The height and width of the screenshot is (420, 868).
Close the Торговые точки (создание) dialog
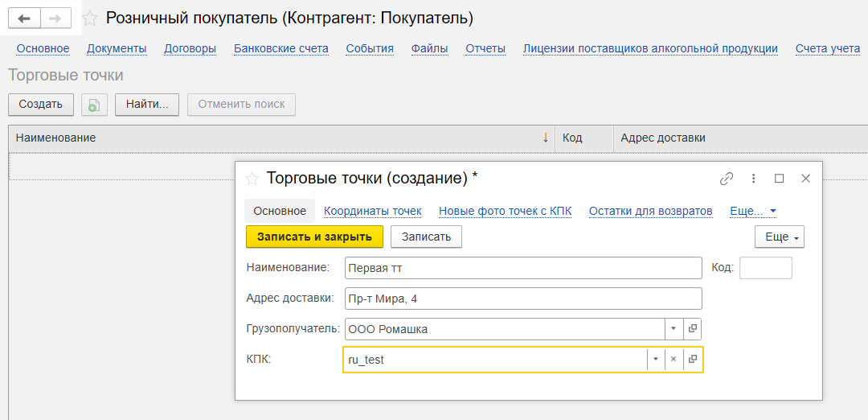(x=806, y=179)
